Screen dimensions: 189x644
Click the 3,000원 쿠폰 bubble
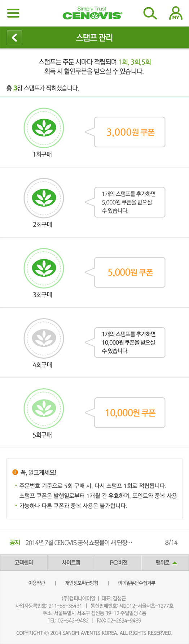click(x=125, y=132)
